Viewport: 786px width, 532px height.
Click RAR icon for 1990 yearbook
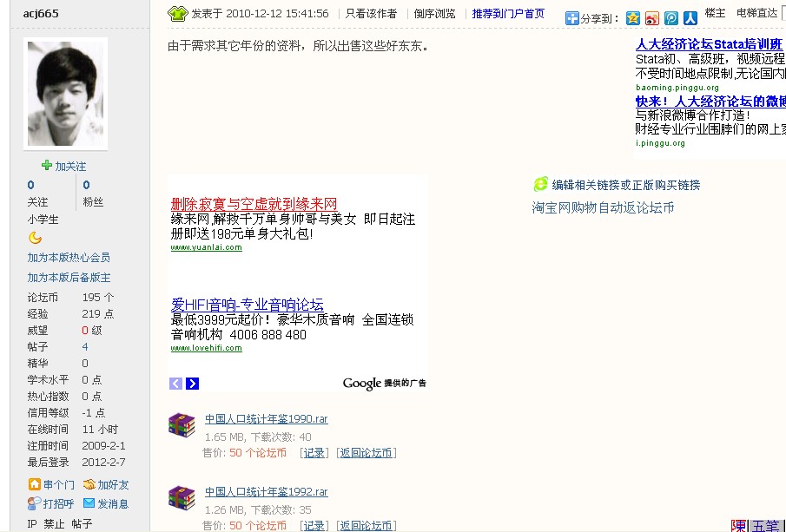(x=182, y=425)
